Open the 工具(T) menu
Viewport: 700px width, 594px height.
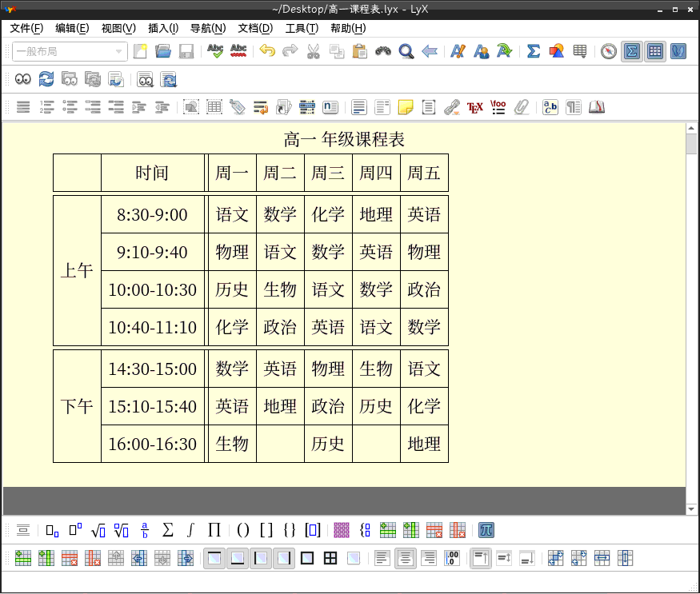302,29
